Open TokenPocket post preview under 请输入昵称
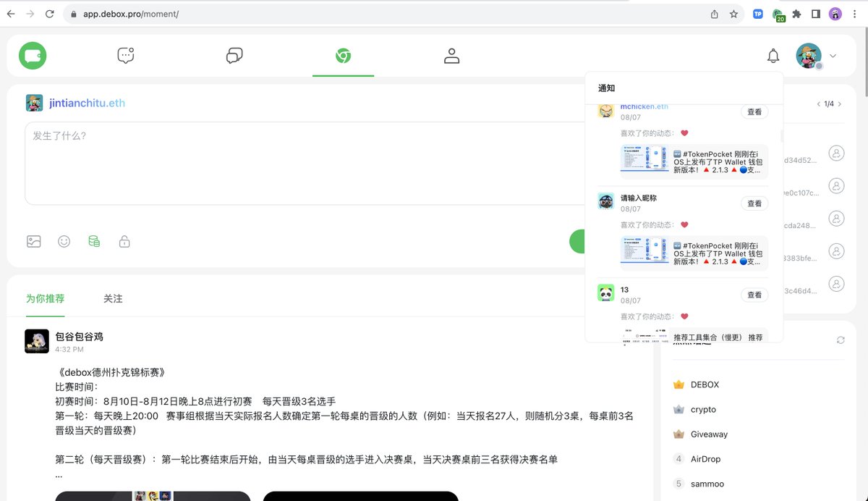The image size is (868, 501). pos(694,253)
